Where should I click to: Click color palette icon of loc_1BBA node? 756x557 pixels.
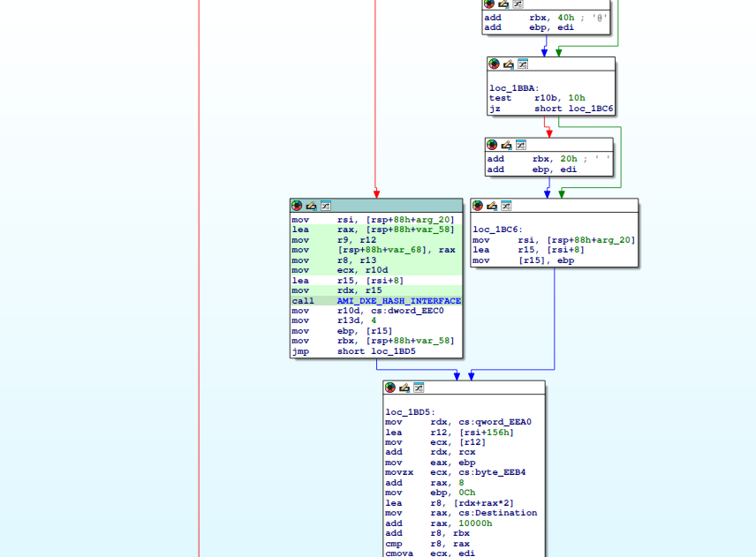495,64
